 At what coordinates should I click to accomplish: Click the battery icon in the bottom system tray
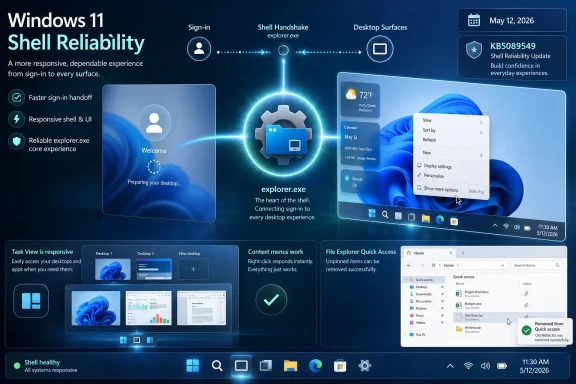pyautogui.click(x=502, y=366)
